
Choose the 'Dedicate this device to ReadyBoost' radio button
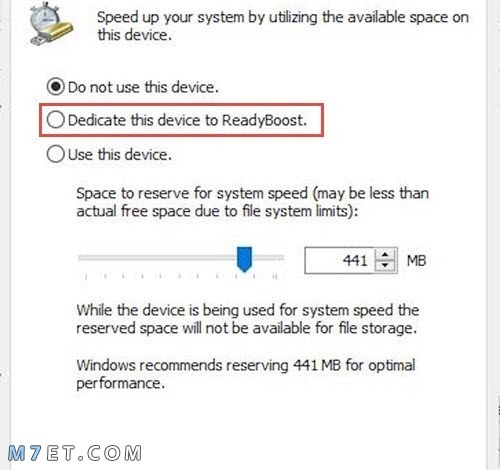pos(55,120)
